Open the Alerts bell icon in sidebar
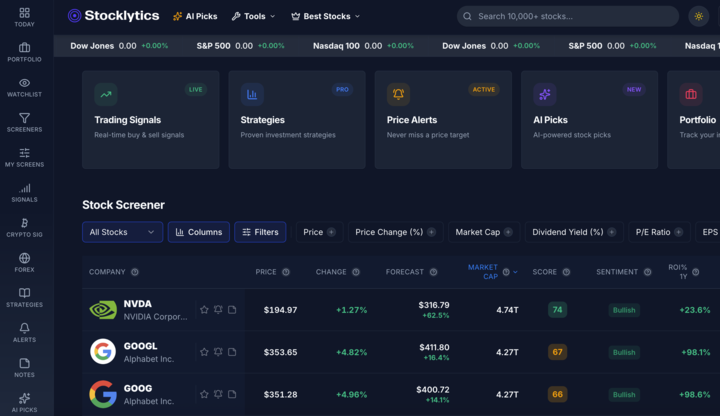The width and height of the screenshot is (720, 416). point(24,332)
